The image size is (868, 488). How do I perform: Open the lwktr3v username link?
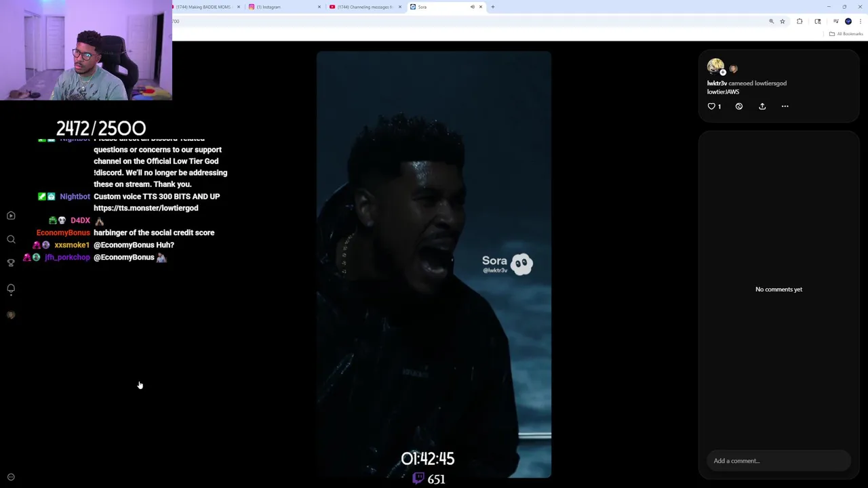[x=717, y=83]
